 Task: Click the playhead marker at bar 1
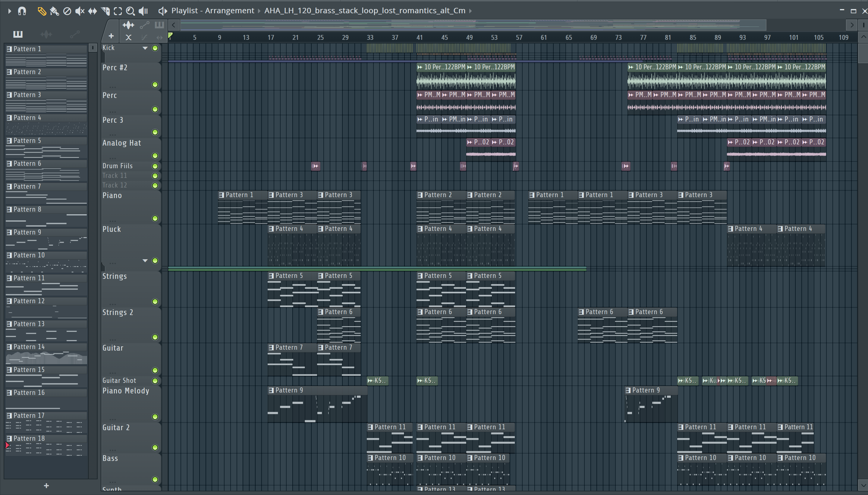[171, 35]
